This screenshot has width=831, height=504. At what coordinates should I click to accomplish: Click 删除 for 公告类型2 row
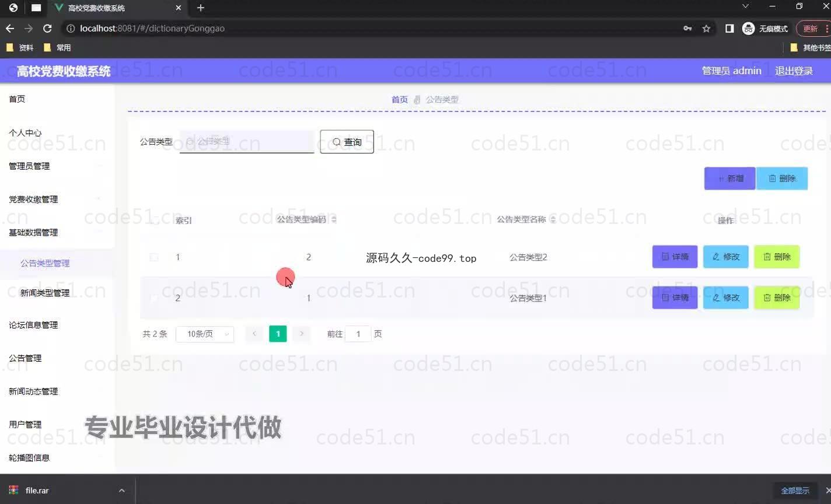[x=777, y=257]
